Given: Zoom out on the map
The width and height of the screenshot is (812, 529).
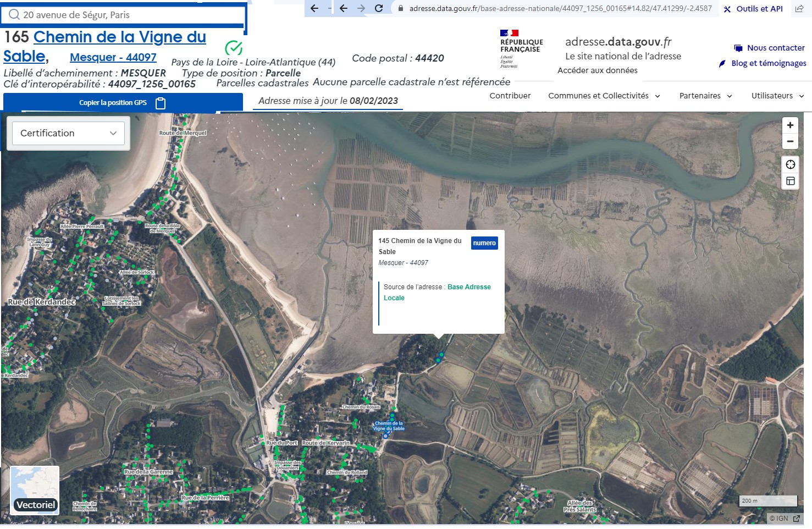Looking at the screenshot, I should pyautogui.click(x=790, y=141).
